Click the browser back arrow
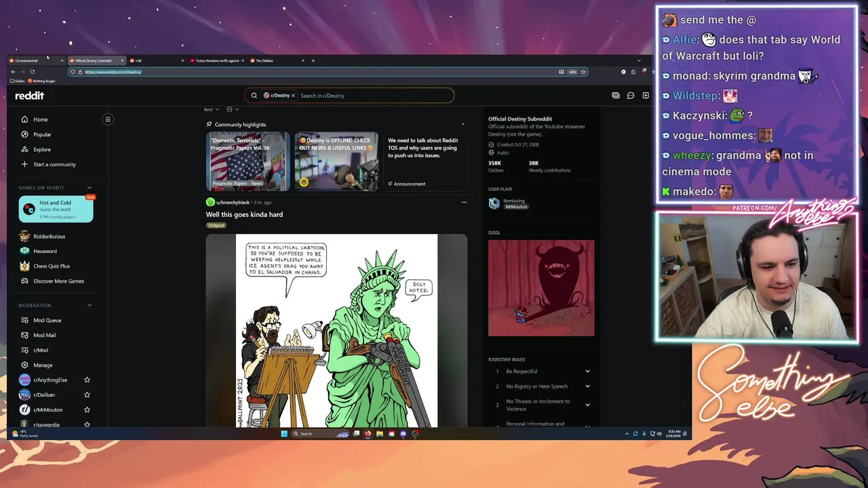868x488 pixels. coord(13,71)
